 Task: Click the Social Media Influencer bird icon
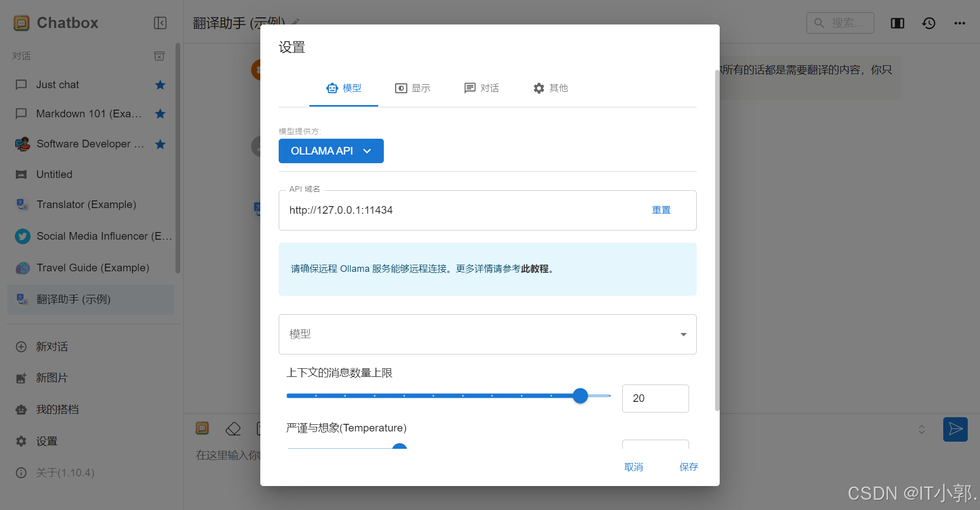tap(22, 236)
